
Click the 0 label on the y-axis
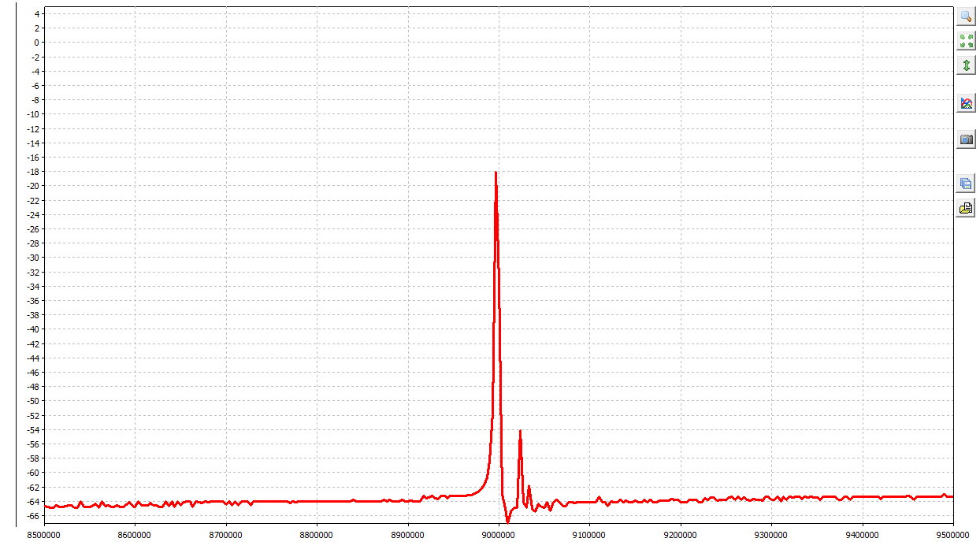(37, 43)
